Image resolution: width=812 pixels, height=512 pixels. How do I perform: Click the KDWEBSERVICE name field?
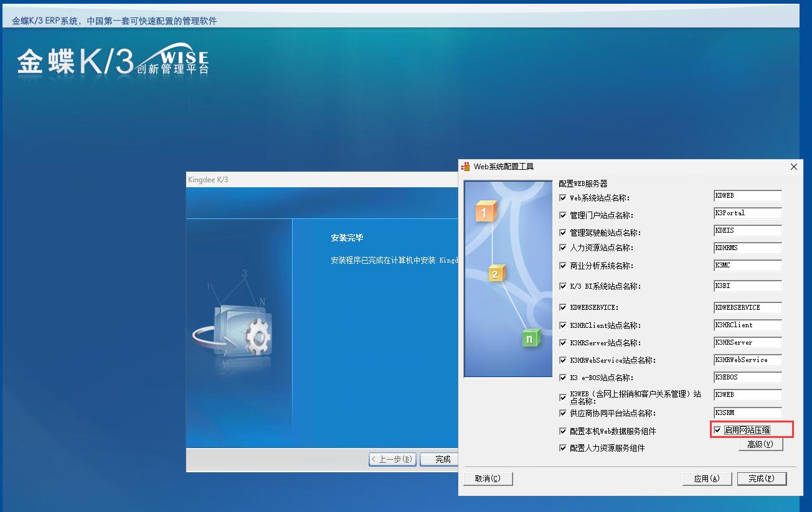[x=747, y=307]
